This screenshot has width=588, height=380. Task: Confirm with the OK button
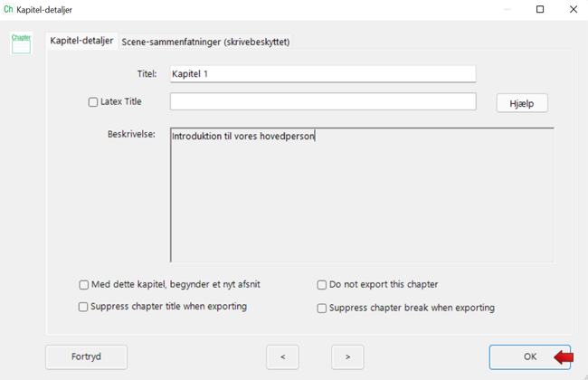530,356
